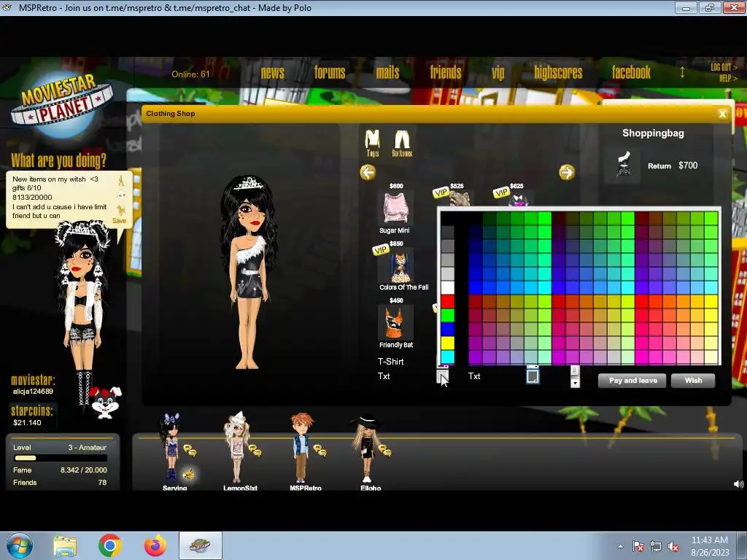The width and height of the screenshot is (747, 560).
Task: Click the red-eared bunny pet
Action: [107, 402]
